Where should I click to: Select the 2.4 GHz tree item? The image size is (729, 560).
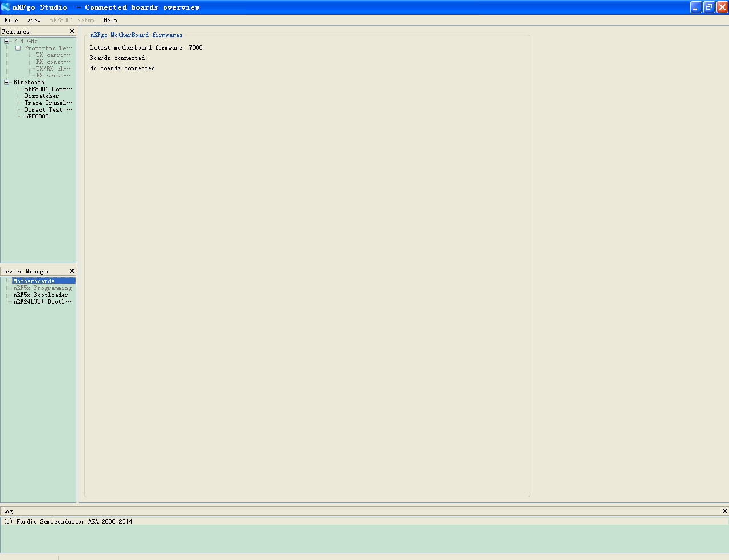pos(26,42)
